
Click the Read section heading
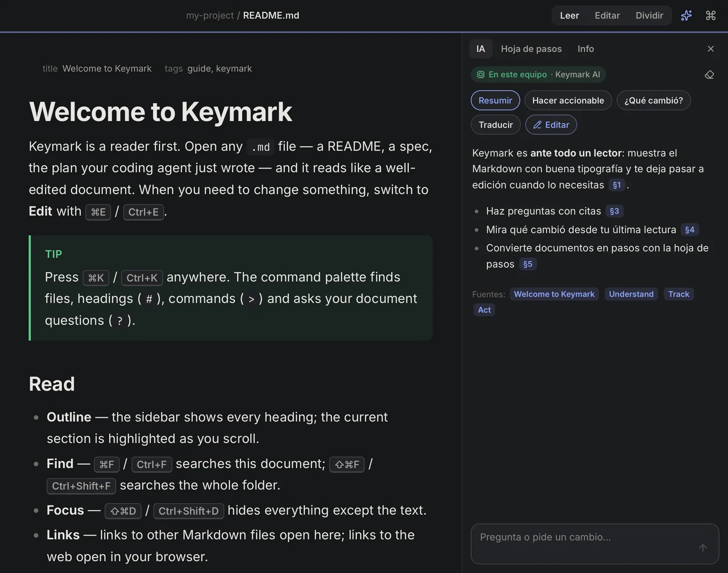point(52,384)
